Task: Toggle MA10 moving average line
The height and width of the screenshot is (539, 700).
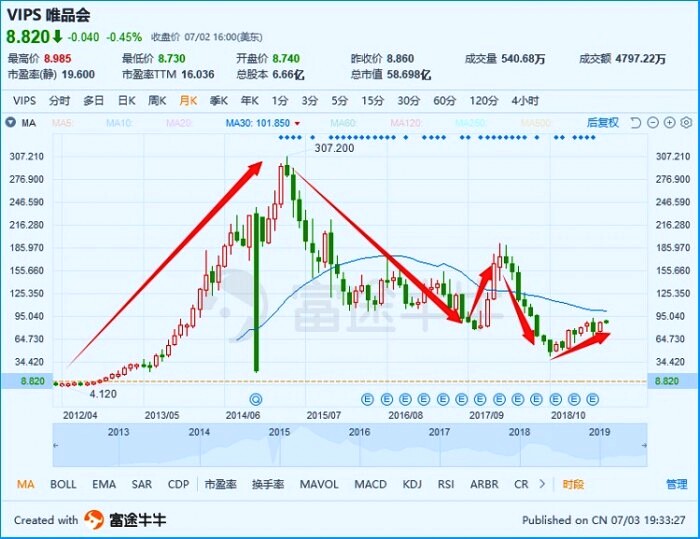Action: pyautogui.click(x=119, y=123)
